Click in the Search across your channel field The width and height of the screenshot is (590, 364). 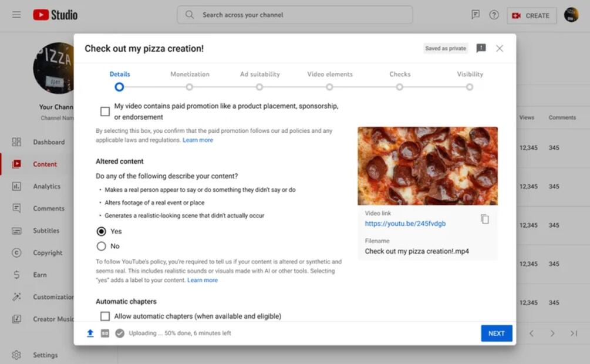(x=295, y=15)
